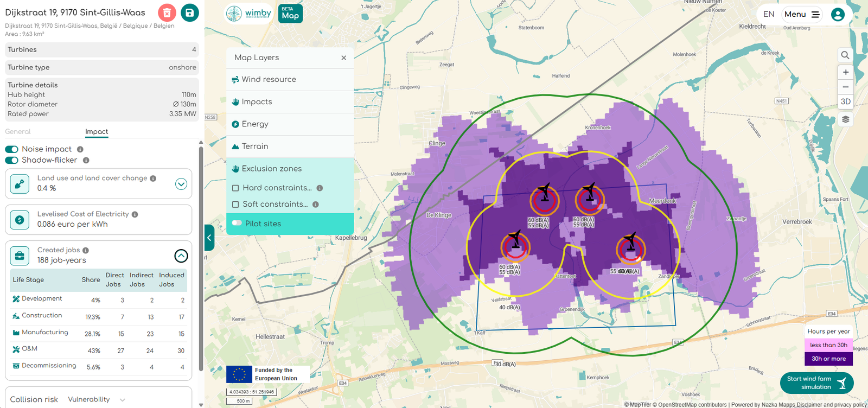Click the O&M life stage row
Image resolution: width=868 pixels, height=408 pixels.
pyautogui.click(x=99, y=350)
